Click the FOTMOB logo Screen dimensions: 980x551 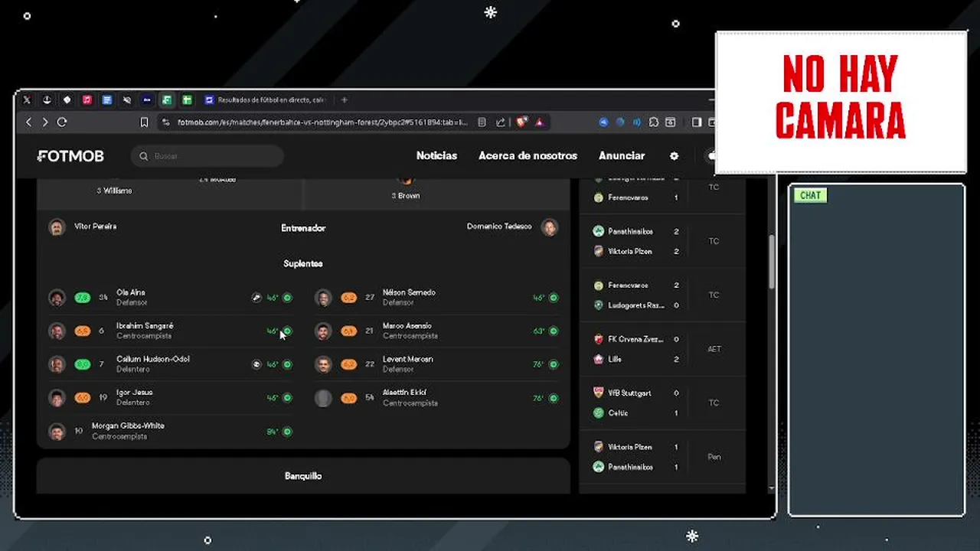pos(70,156)
